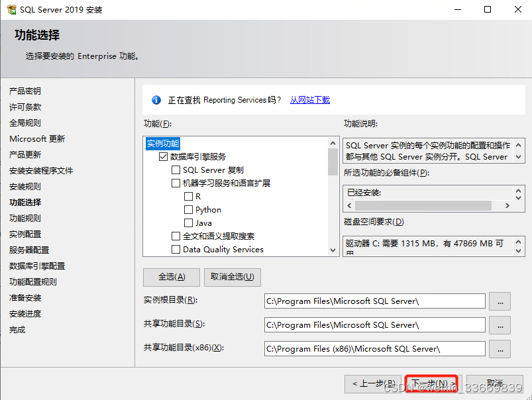Click the prerequisites horizontal scroll-right arrow
532x400 pixels.
tap(507, 205)
